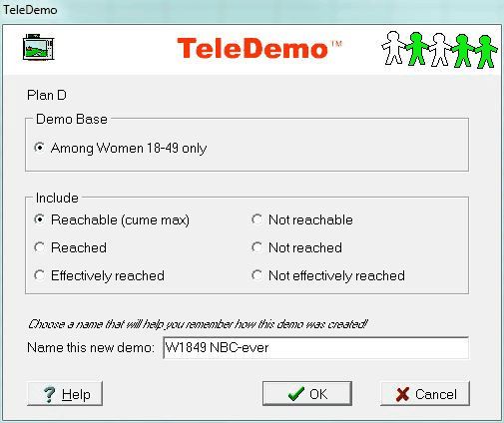The height and width of the screenshot is (423, 504).
Task: Click the Plan D label
Action: point(47,95)
